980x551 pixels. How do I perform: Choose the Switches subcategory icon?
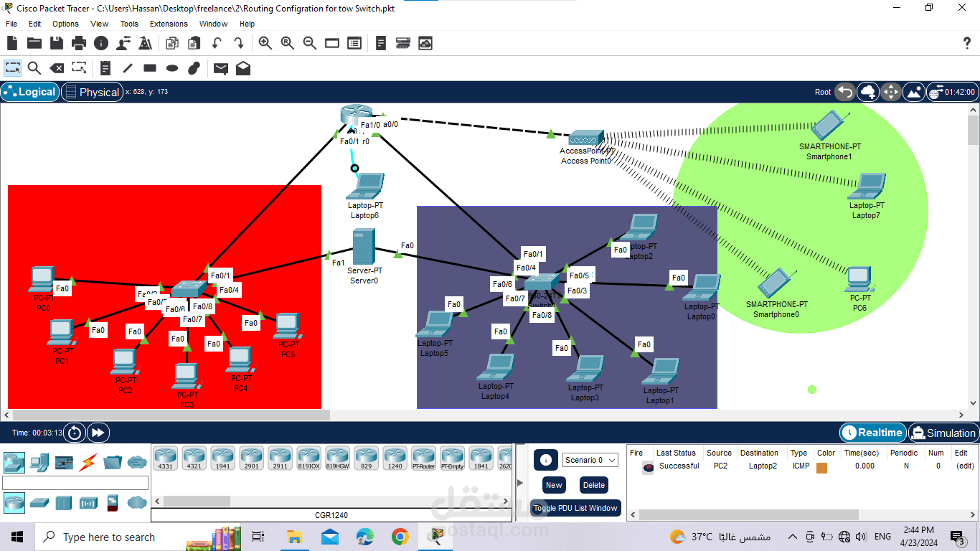39,503
